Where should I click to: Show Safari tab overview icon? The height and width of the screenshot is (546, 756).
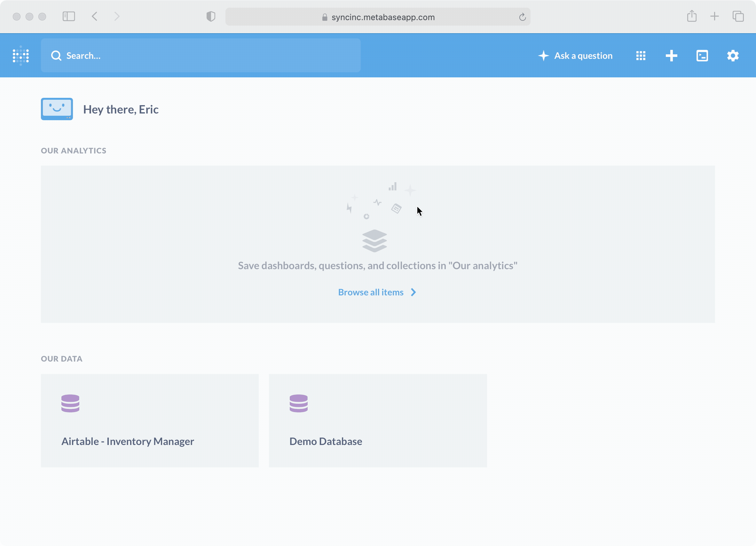[738, 16]
